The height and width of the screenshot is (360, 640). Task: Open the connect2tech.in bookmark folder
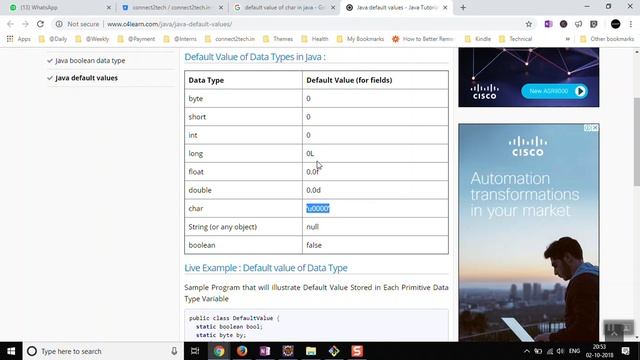pyautogui.click(x=230, y=39)
